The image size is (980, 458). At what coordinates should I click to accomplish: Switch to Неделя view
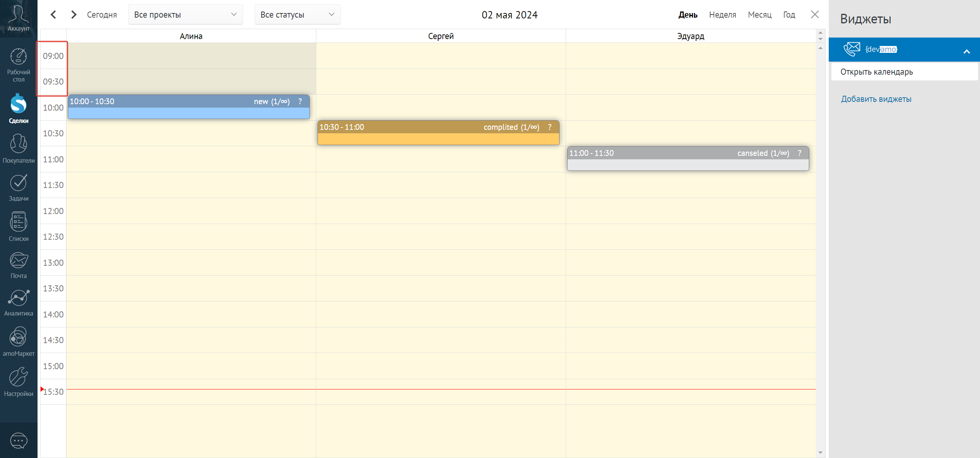[722, 15]
